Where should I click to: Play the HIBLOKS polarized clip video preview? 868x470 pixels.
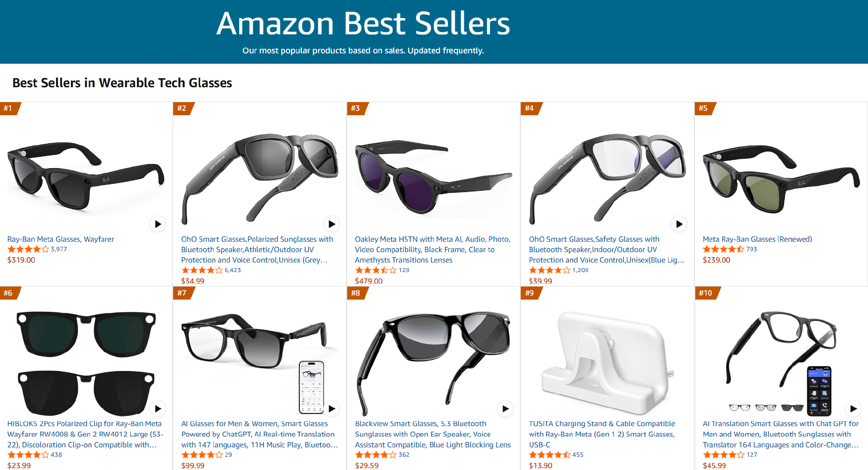coord(157,409)
